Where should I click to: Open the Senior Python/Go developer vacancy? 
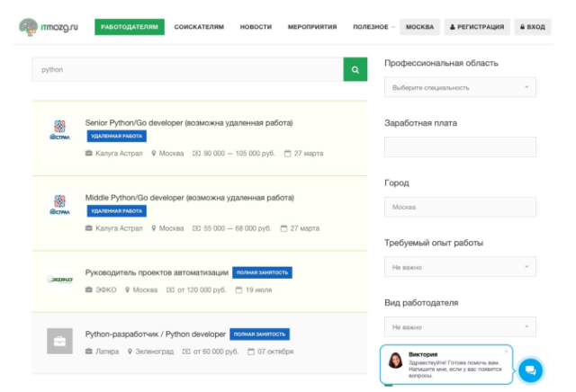click(189, 123)
